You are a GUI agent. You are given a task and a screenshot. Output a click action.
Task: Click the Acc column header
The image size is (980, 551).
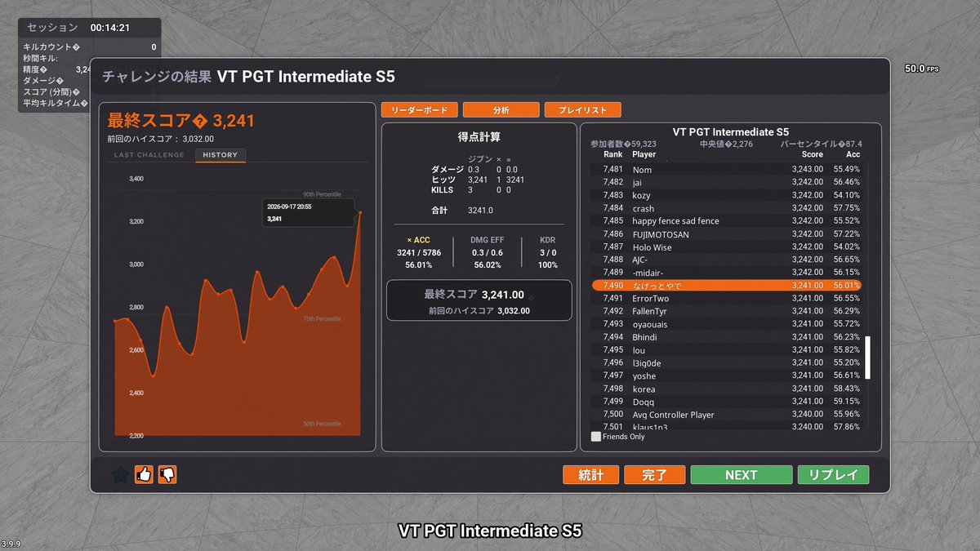coord(853,154)
